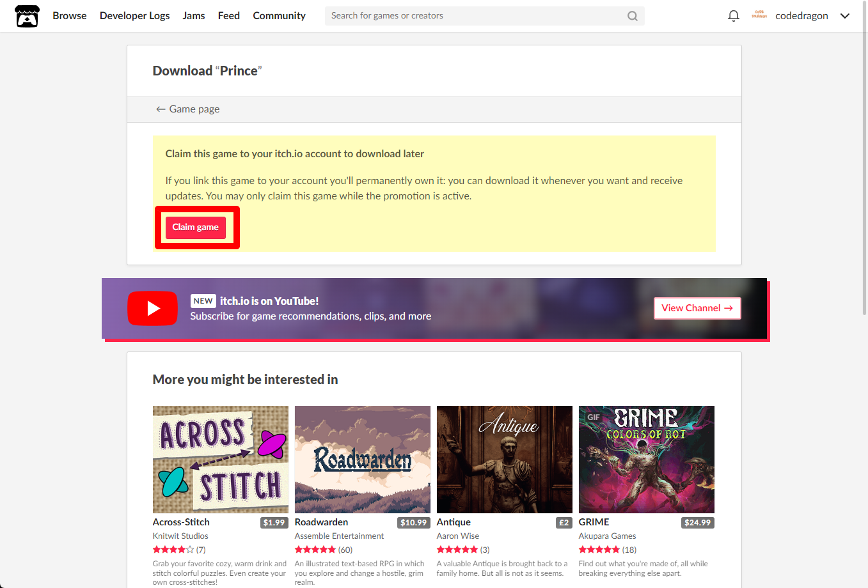Open the notifications bell
This screenshot has height=588, width=868.
tap(734, 16)
